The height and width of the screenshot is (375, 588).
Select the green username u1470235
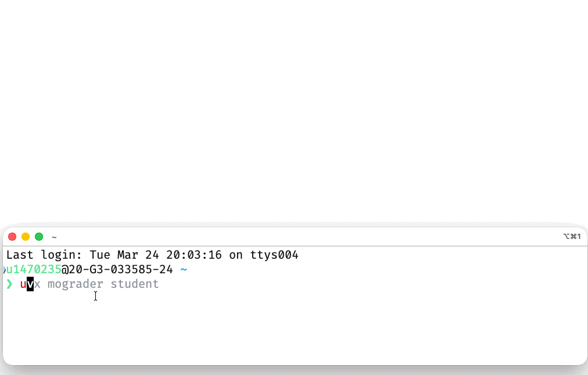[32, 269]
